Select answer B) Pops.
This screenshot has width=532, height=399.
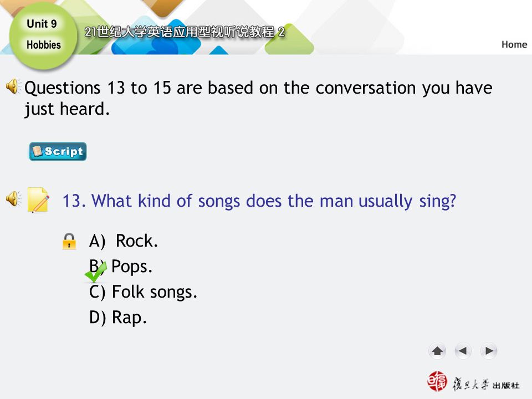(x=121, y=267)
